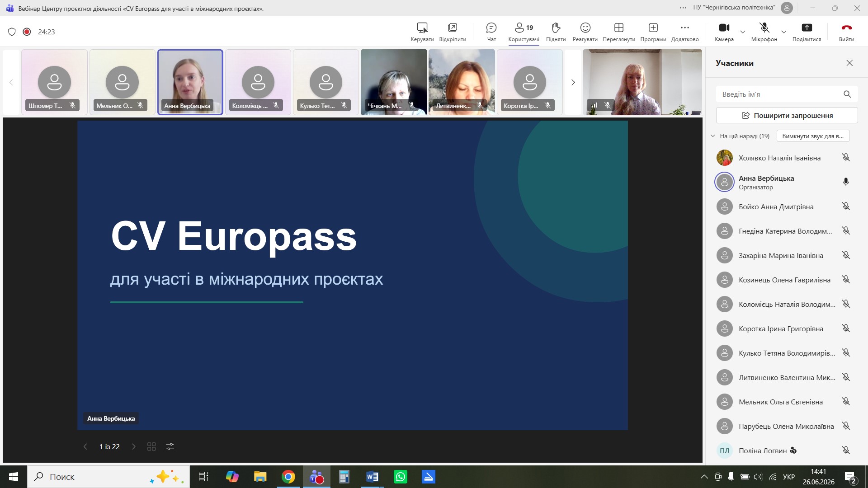This screenshot has height=488, width=868.
Task: Open the Програми apps menu
Action: 653,32
